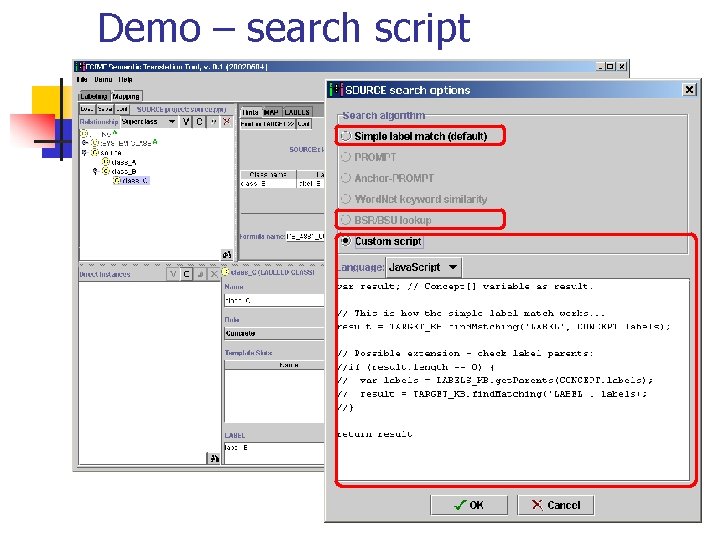This screenshot has height=540, width=720.
Task: Click the Name field containing class_C
Action: 274,300
